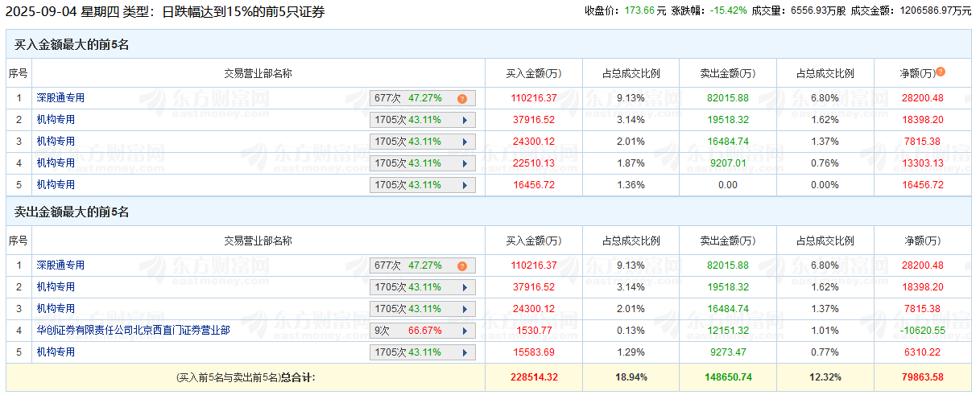Expand the blue arrow beside 9次 66.67%

[x=465, y=331]
